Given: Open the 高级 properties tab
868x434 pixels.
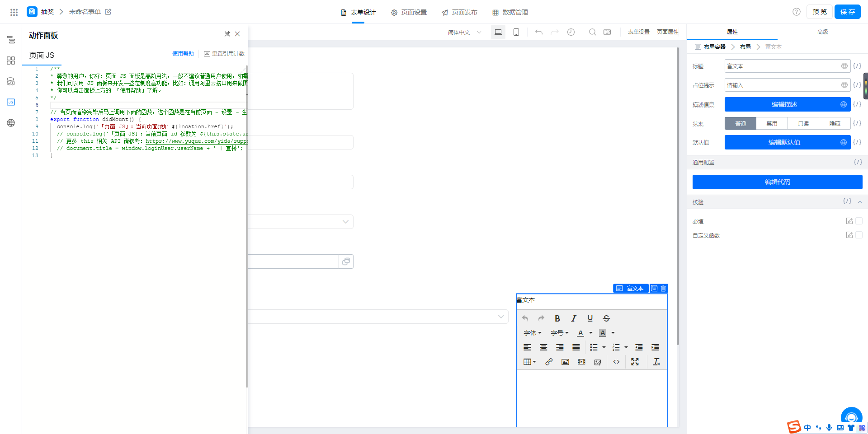Looking at the screenshot, I should tap(823, 32).
